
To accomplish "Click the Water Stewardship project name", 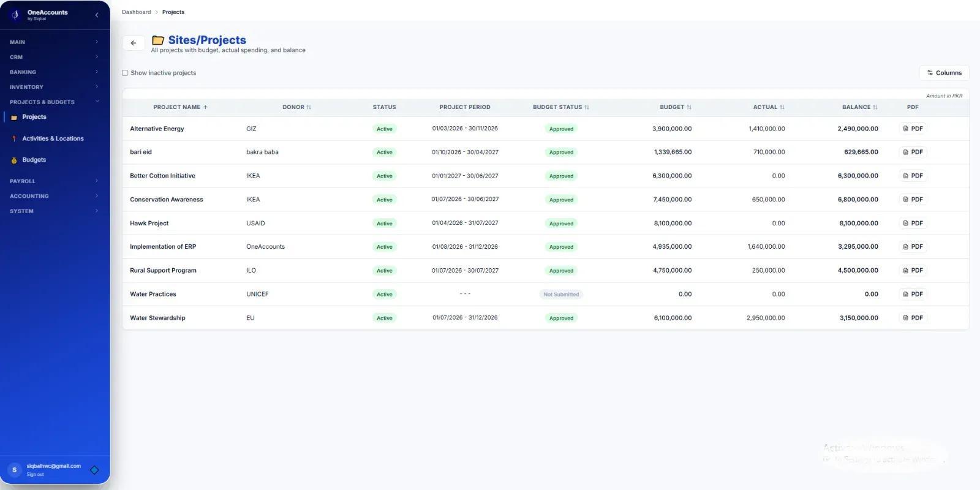I will pyautogui.click(x=157, y=318).
